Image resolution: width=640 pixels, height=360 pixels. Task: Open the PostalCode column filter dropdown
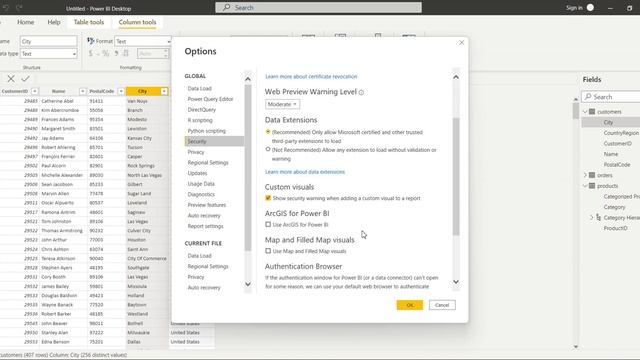click(121, 91)
